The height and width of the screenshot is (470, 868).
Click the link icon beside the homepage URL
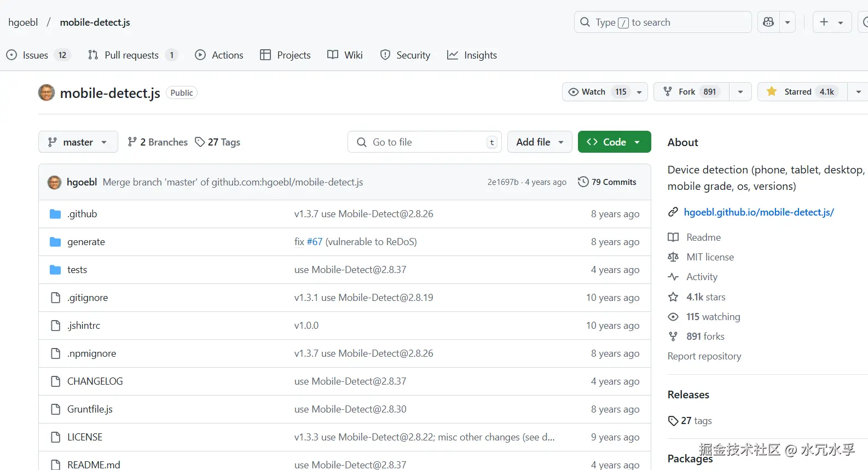(x=673, y=212)
